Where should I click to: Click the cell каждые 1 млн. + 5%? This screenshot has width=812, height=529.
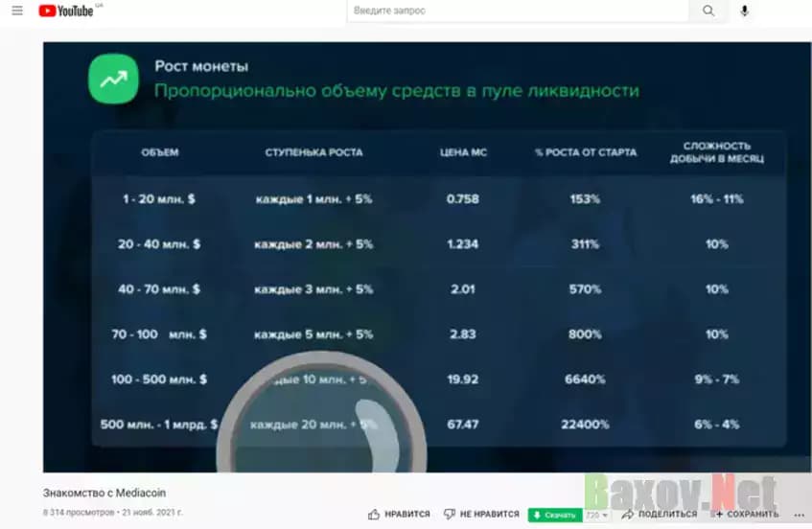point(313,198)
